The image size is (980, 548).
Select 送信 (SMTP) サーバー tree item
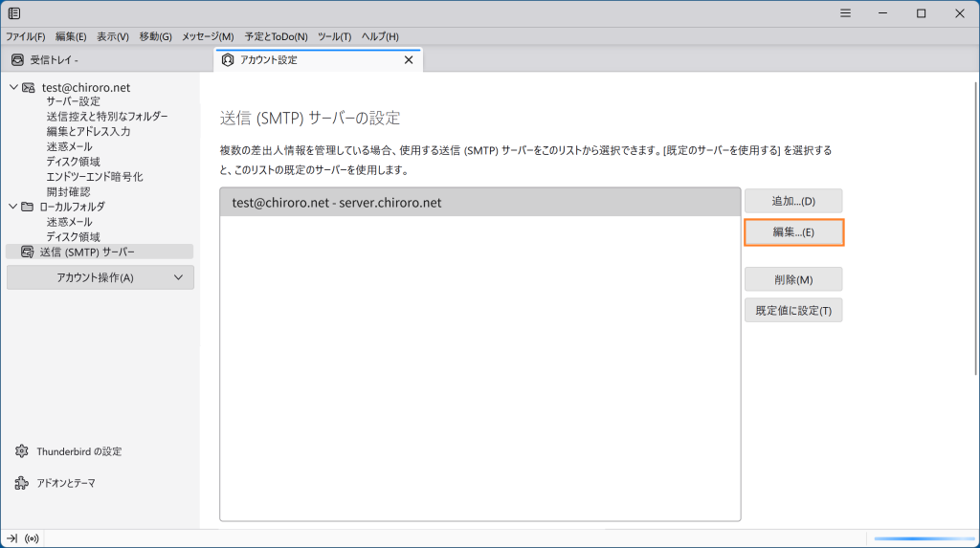pos(100,252)
